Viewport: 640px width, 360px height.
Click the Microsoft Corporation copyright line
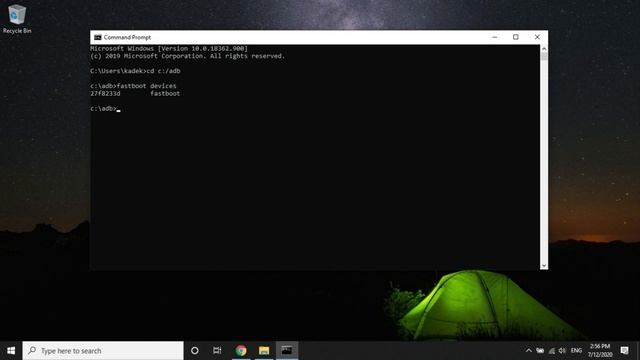187,56
